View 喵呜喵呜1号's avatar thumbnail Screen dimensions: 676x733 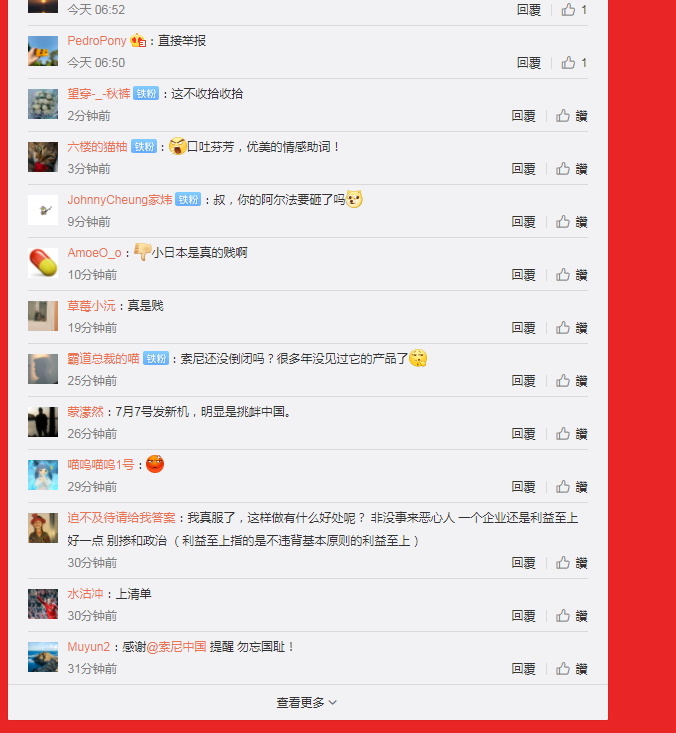click(x=43, y=474)
